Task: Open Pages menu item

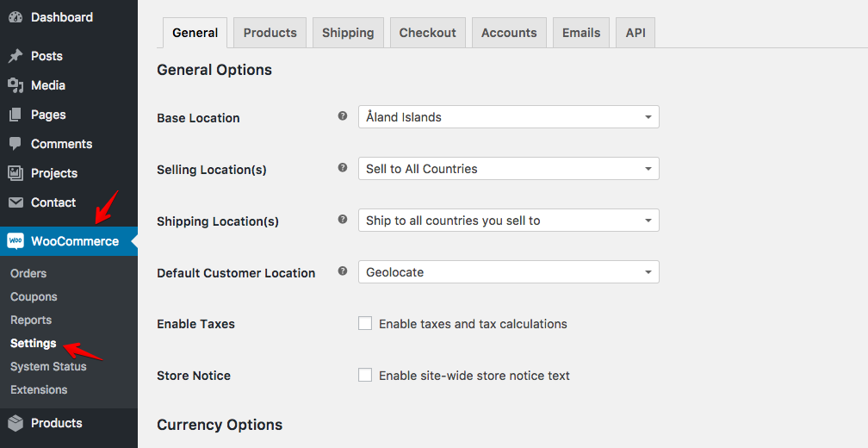Action: pyautogui.click(x=48, y=115)
